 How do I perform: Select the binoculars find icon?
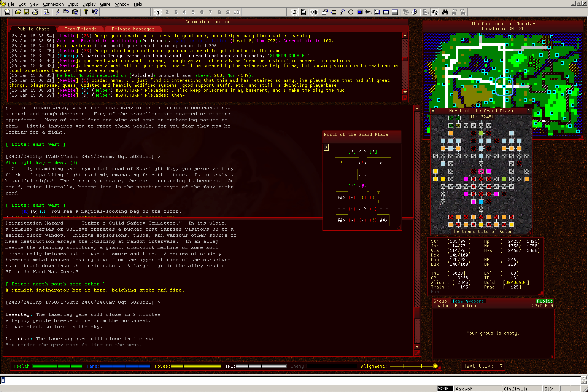tap(446, 12)
